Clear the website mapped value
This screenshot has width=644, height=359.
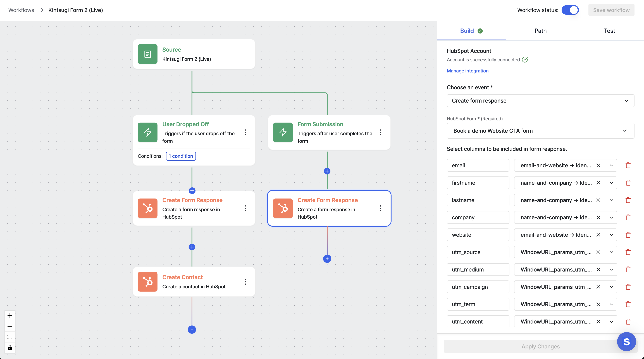598,235
